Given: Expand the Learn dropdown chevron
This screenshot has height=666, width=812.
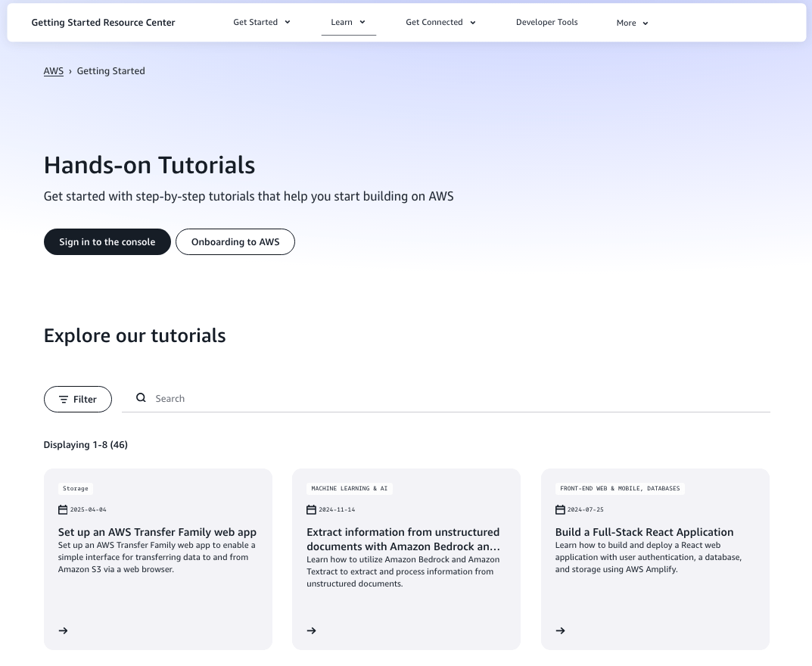Looking at the screenshot, I should 362,22.
